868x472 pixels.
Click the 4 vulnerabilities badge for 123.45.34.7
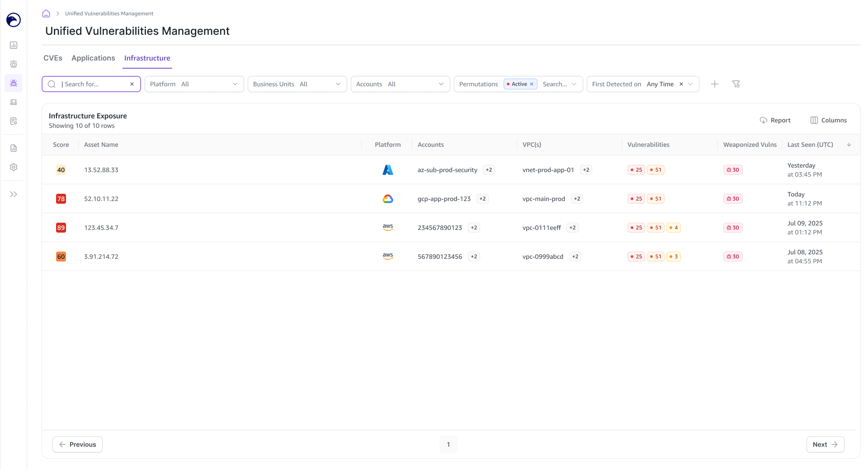674,228
